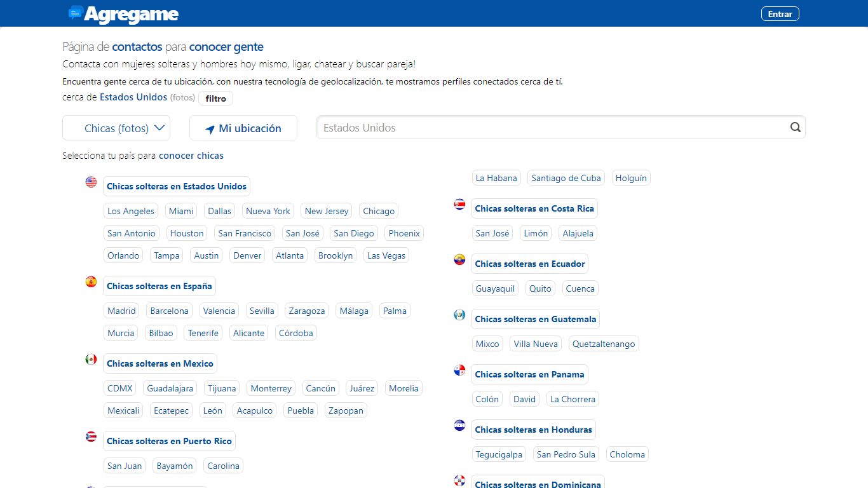Select the Bayamón city tag
Viewport: 868px width, 488px height.
click(x=175, y=466)
